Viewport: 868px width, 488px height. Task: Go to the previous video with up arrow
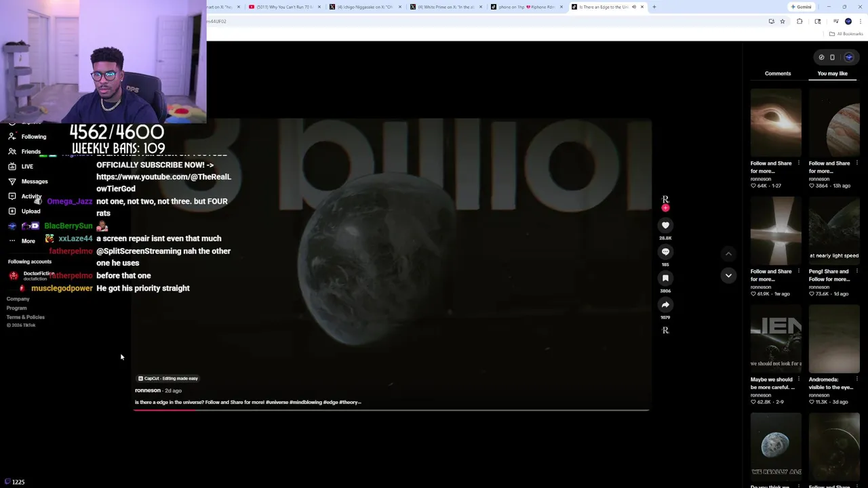tap(728, 254)
